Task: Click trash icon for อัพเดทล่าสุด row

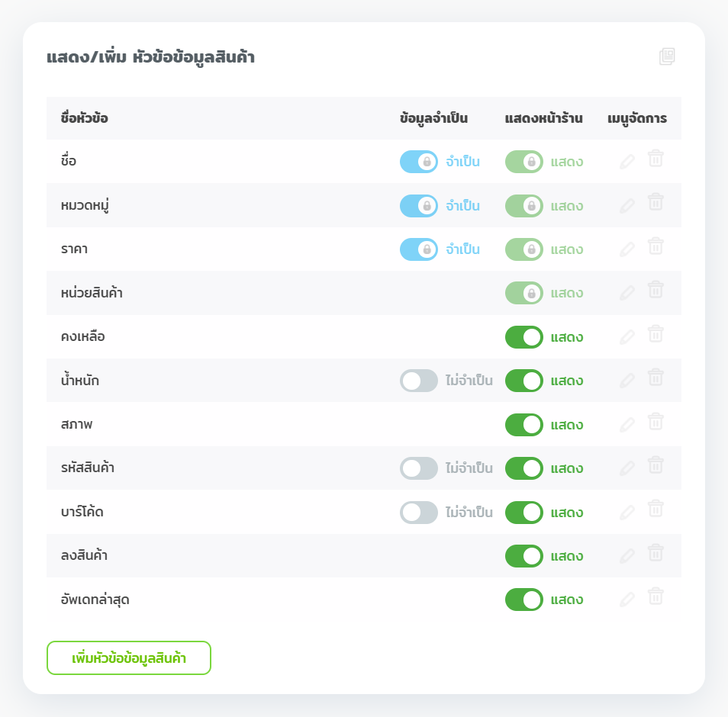Action: click(x=656, y=597)
